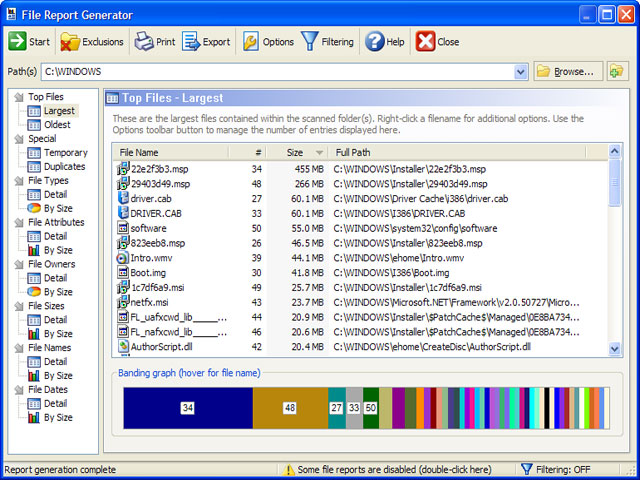
Task: Open File Owners Detail report
Action: click(x=56, y=278)
